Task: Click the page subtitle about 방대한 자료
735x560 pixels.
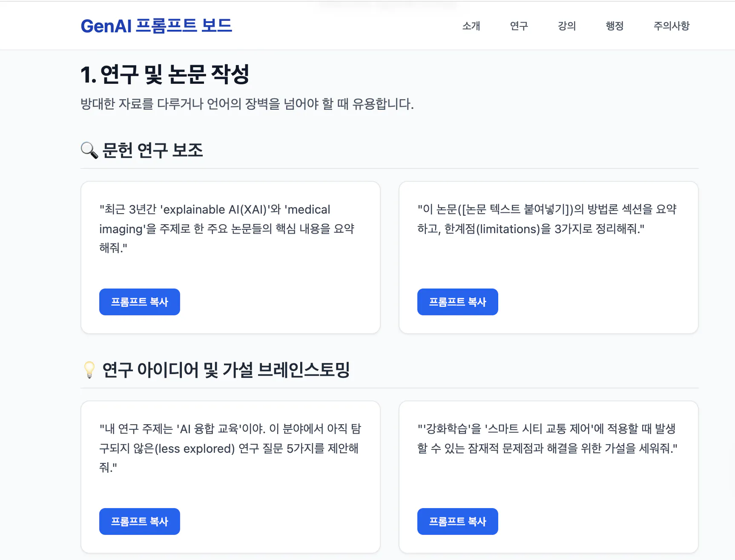Action: [x=247, y=103]
